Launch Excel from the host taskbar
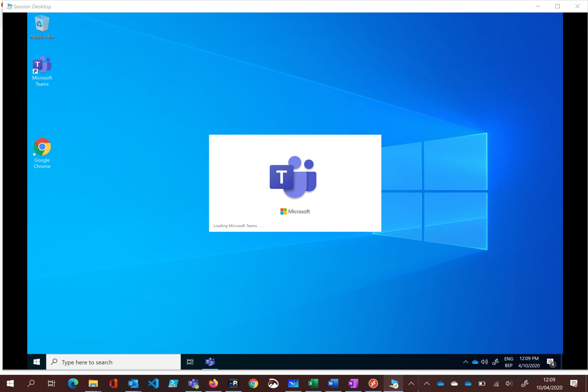 (313, 383)
